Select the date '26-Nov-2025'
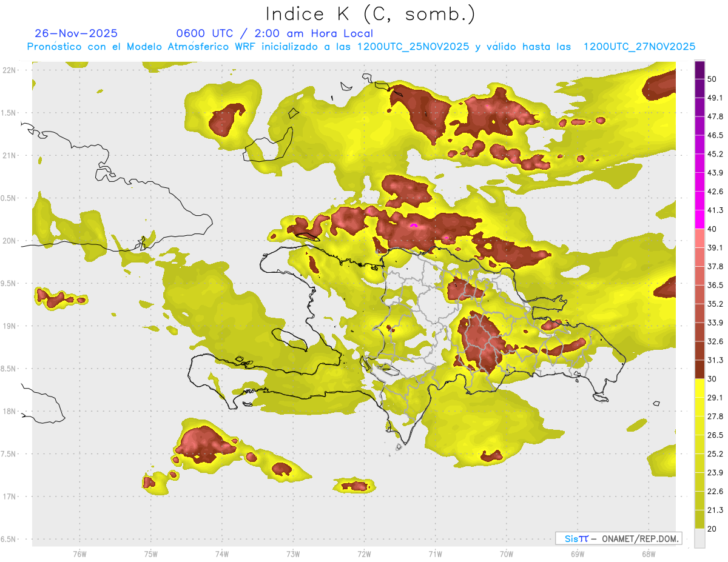The width and height of the screenshot is (728, 562). 76,33
